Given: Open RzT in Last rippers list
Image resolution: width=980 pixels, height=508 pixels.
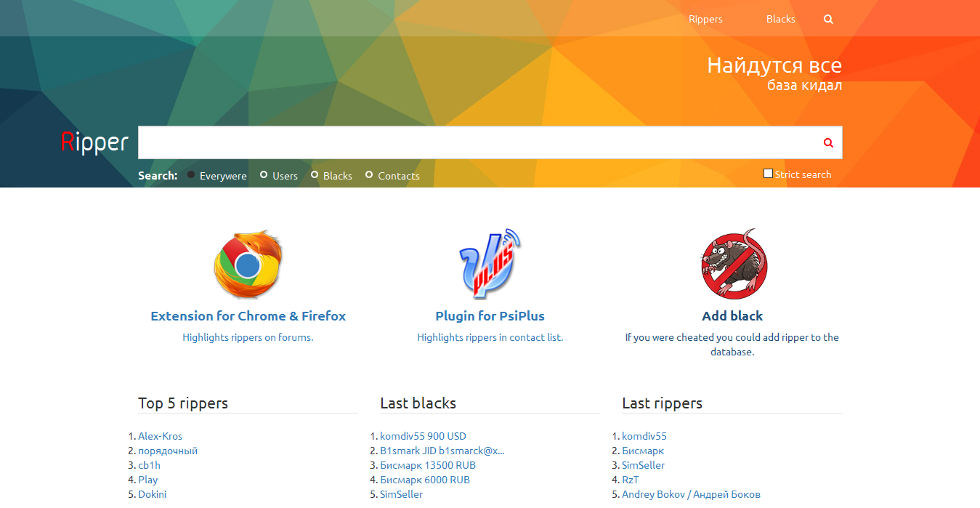Looking at the screenshot, I should tap(631, 480).
